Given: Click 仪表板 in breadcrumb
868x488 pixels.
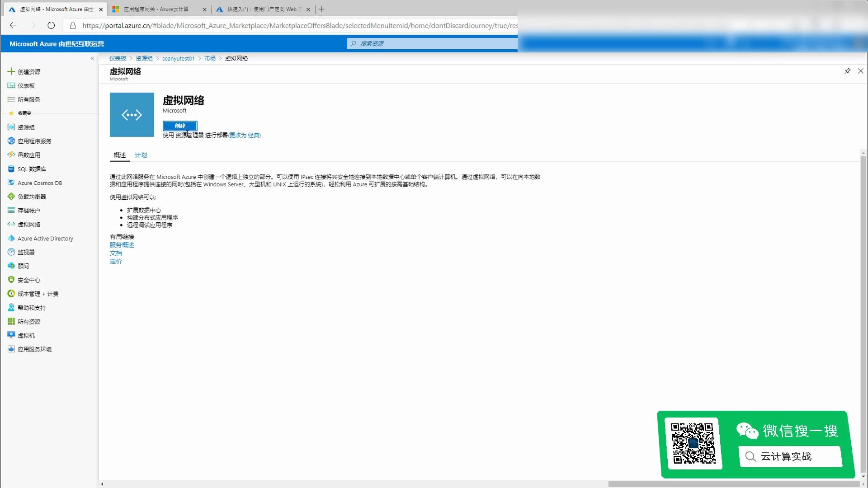Looking at the screenshot, I should (x=118, y=58).
